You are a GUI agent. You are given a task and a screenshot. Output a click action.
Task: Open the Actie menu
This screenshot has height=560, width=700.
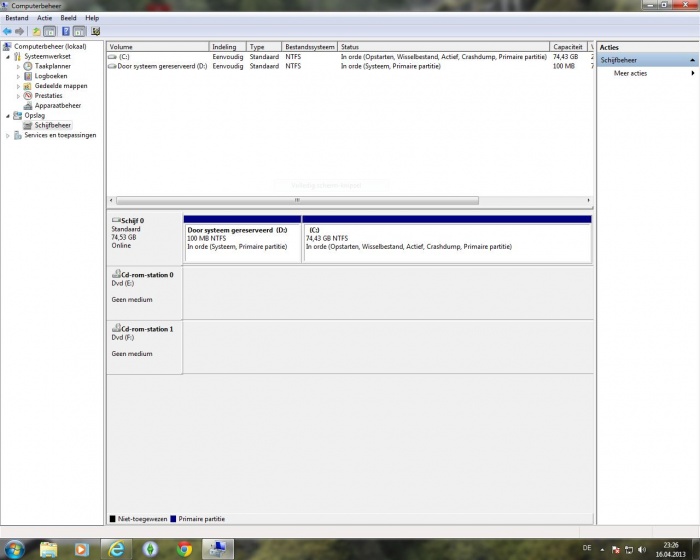coord(45,18)
